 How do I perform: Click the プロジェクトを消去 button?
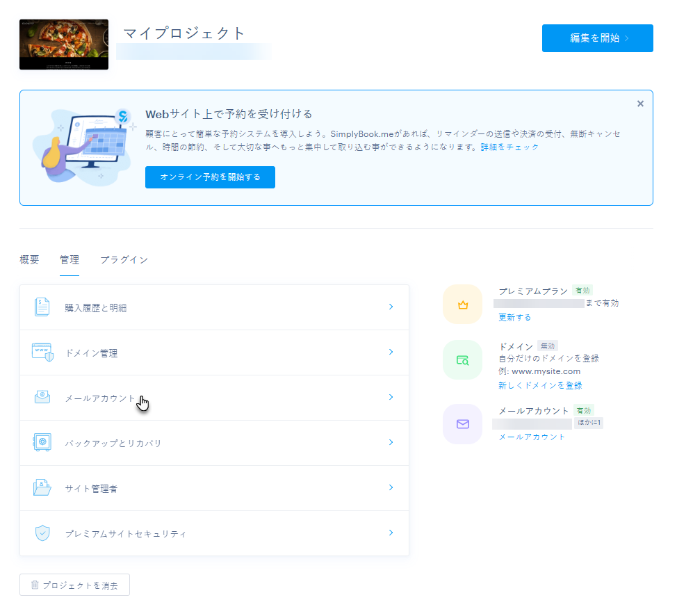(x=74, y=585)
